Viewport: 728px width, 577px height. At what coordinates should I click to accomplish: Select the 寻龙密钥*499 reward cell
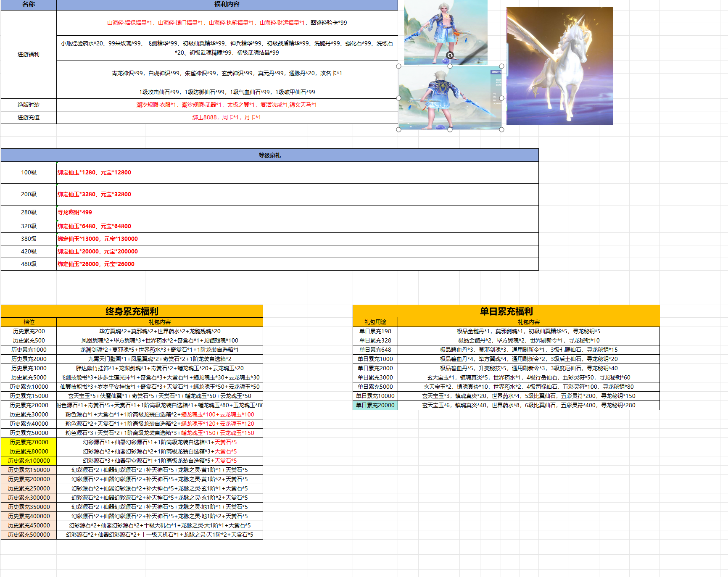[x=297, y=212]
